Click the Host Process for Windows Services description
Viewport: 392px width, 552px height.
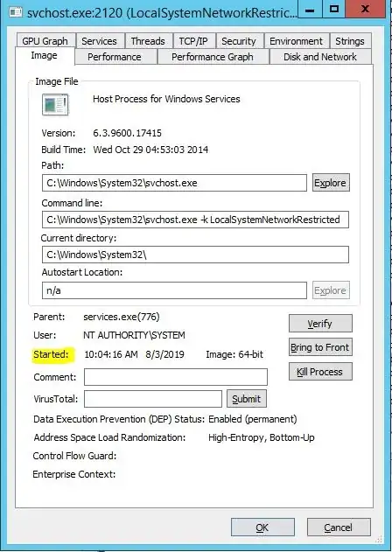coord(166,99)
